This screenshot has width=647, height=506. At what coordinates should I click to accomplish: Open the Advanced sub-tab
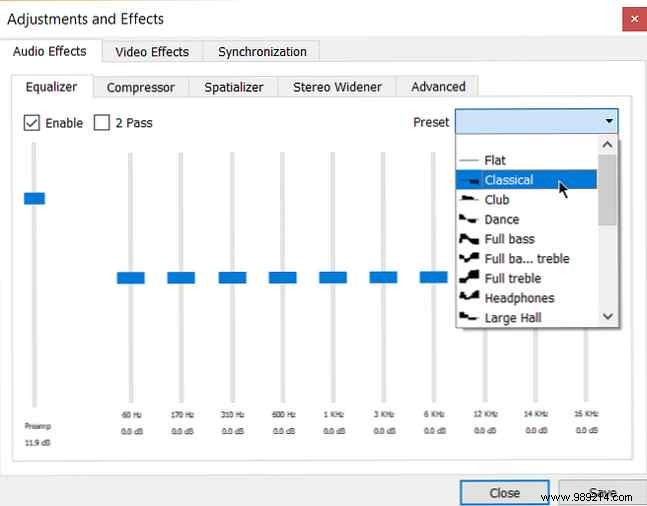point(438,87)
